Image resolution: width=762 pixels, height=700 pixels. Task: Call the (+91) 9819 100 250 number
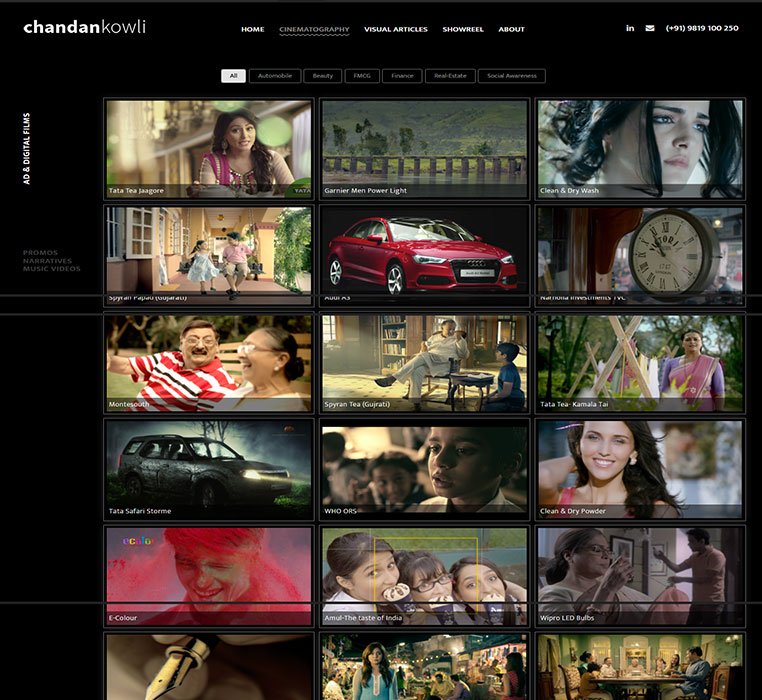(702, 28)
